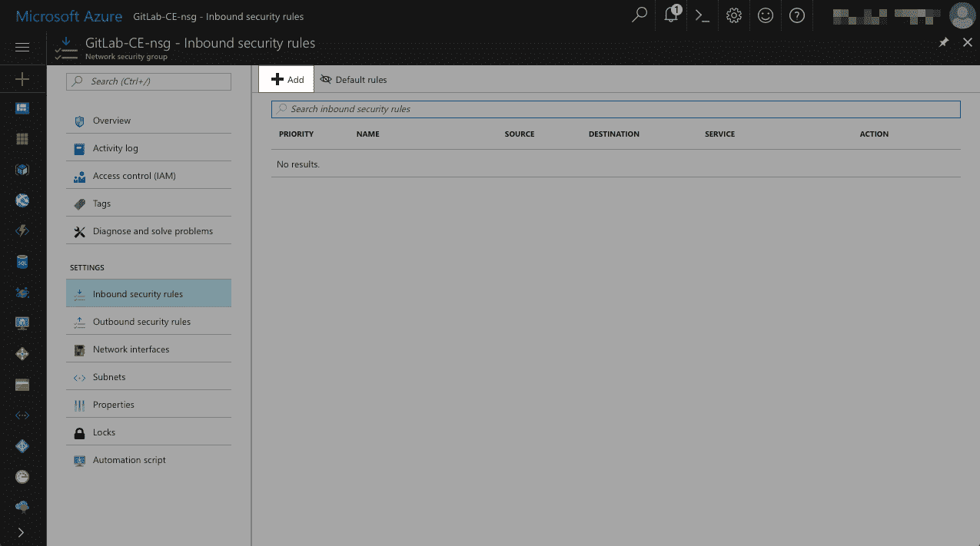Expand the sidebar with the bottom chevron
The image size is (980, 546).
tap(22, 531)
